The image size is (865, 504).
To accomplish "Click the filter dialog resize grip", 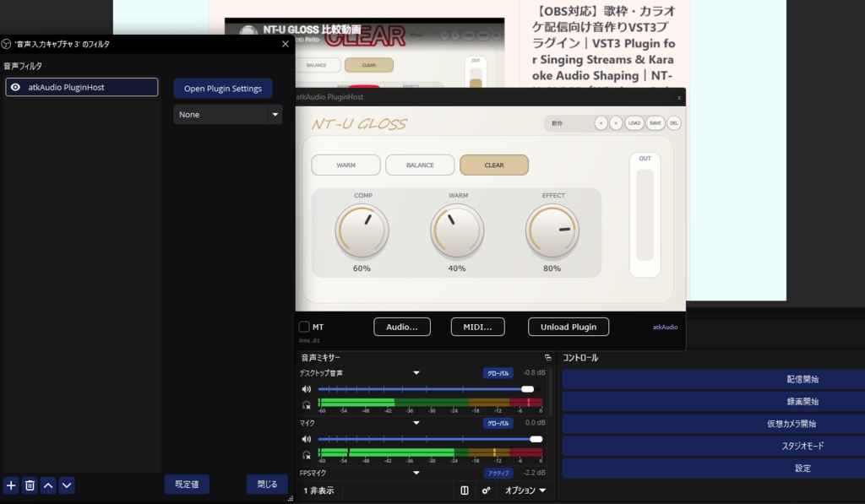I will pos(291,498).
